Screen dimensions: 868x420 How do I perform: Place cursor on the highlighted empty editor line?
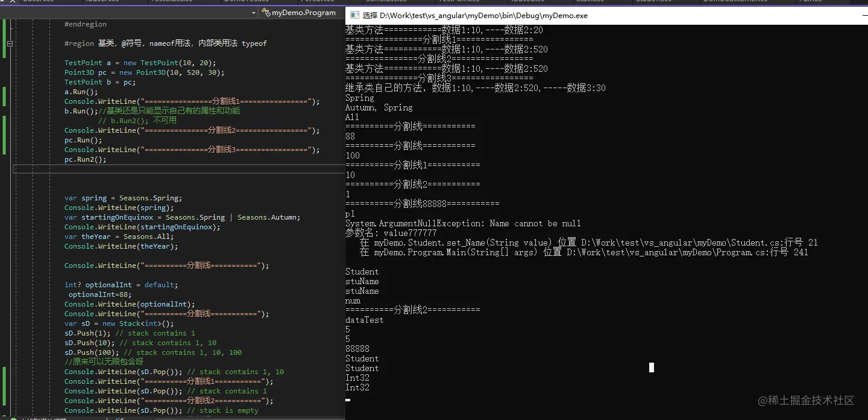click(179, 169)
